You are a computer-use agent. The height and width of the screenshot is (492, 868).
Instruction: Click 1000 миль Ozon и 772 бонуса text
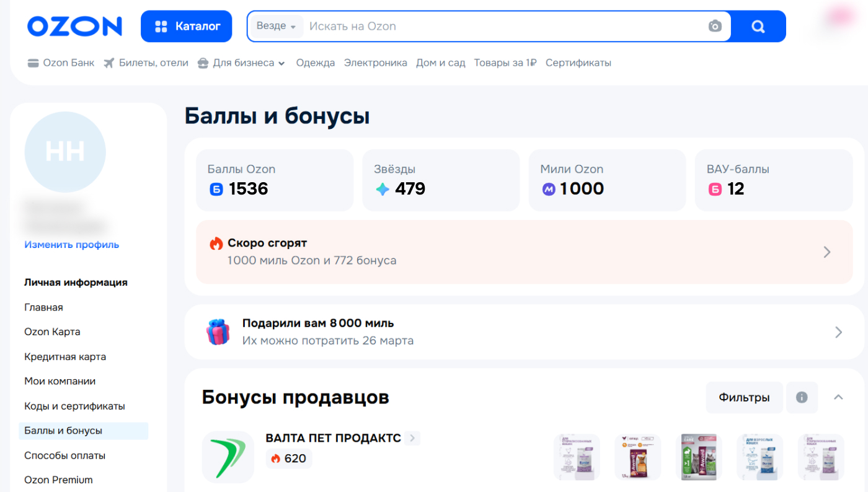312,260
